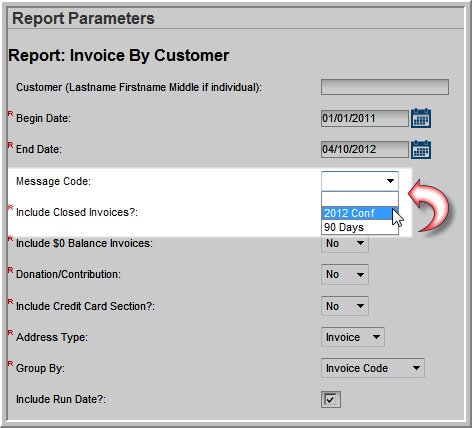The image size is (472, 428).
Task: Click the Begin Date text field
Action: coord(365,118)
